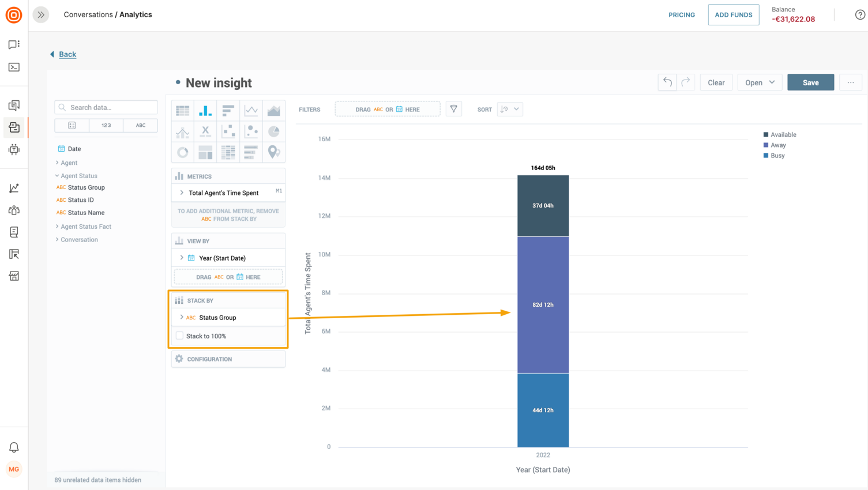Image resolution: width=868 pixels, height=490 pixels.
Task: Undo the last insight change
Action: (x=667, y=82)
